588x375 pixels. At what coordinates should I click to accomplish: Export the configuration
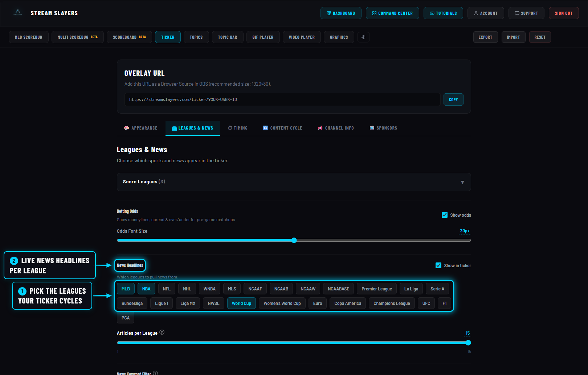(x=485, y=37)
